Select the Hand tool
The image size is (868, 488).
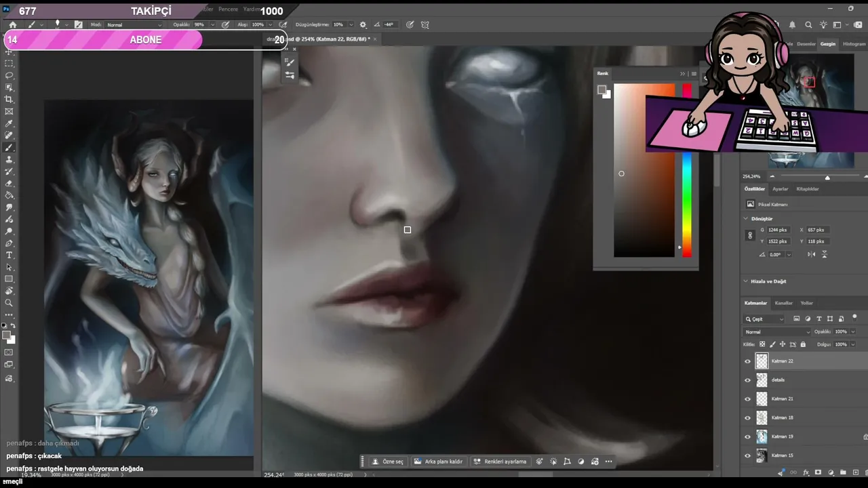(9, 291)
